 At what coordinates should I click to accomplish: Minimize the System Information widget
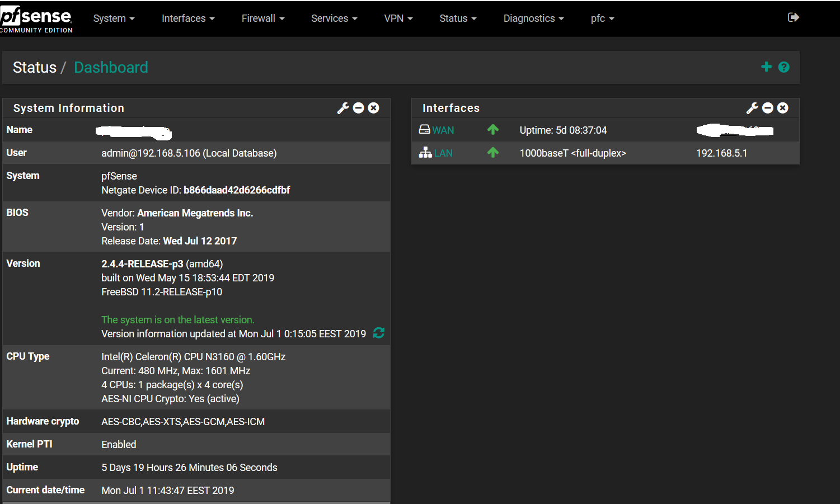(359, 108)
